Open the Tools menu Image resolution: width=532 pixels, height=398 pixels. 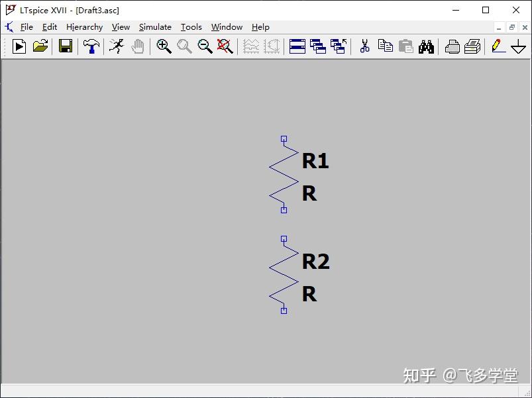pos(191,27)
